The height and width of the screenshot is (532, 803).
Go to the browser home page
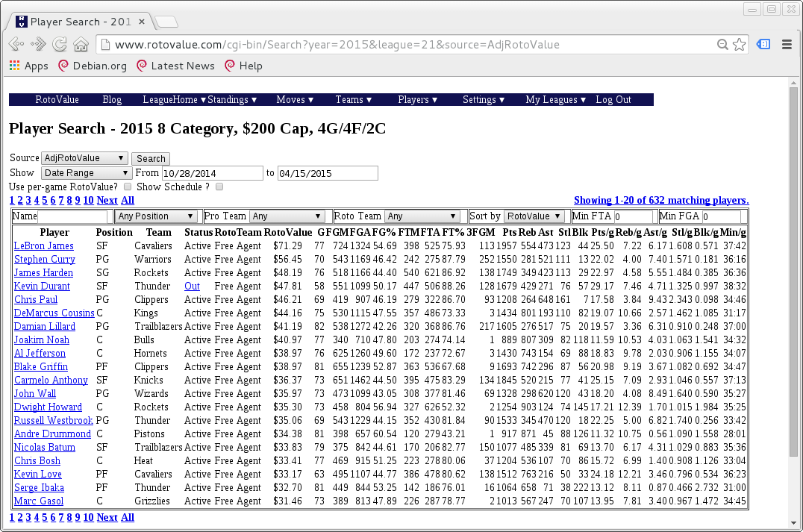click(x=81, y=45)
